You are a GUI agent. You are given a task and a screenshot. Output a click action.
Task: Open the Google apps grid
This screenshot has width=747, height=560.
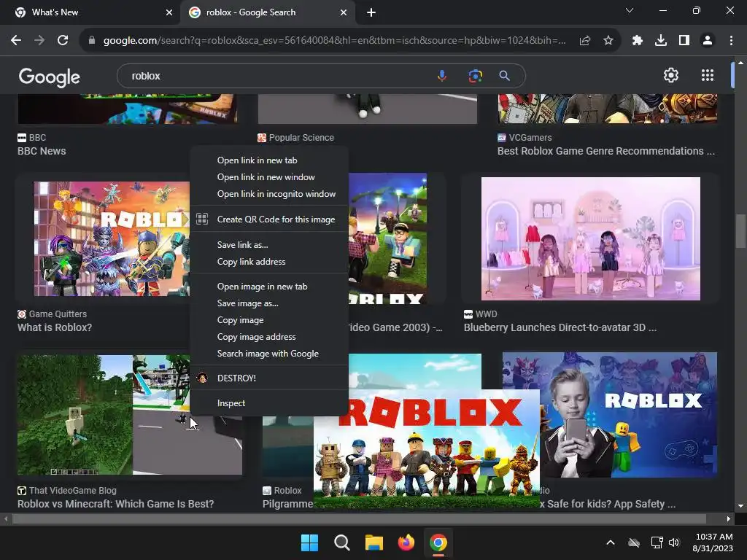point(708,75)
